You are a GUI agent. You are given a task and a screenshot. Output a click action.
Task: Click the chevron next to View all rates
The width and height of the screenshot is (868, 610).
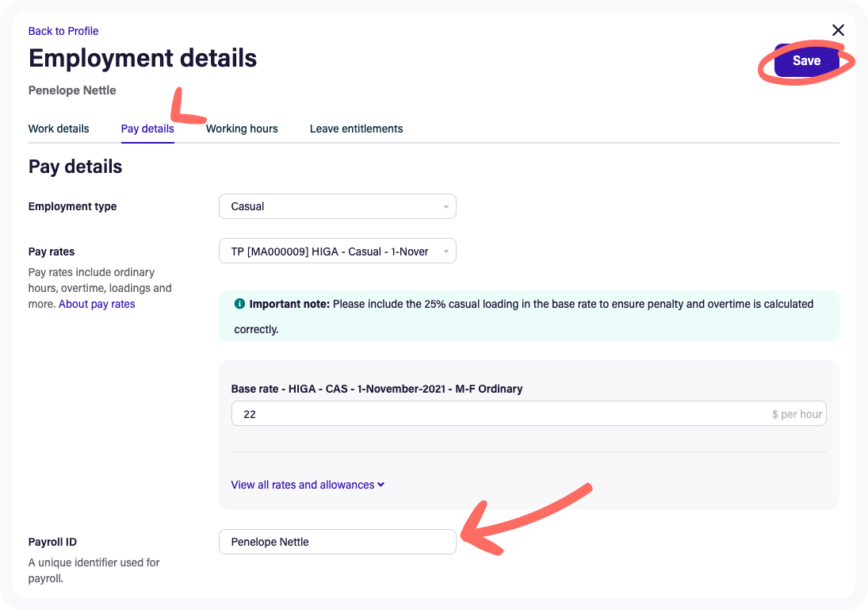point(380,485)
